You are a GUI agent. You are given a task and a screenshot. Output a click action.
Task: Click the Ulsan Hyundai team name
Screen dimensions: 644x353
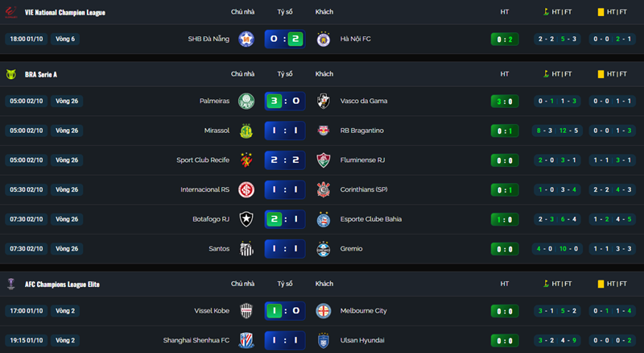(x=362, y=340)
